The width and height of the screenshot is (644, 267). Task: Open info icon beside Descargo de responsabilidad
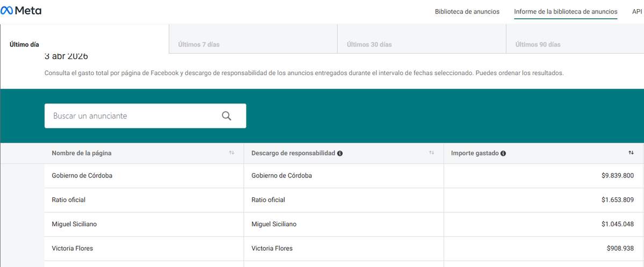click(340, 153)
